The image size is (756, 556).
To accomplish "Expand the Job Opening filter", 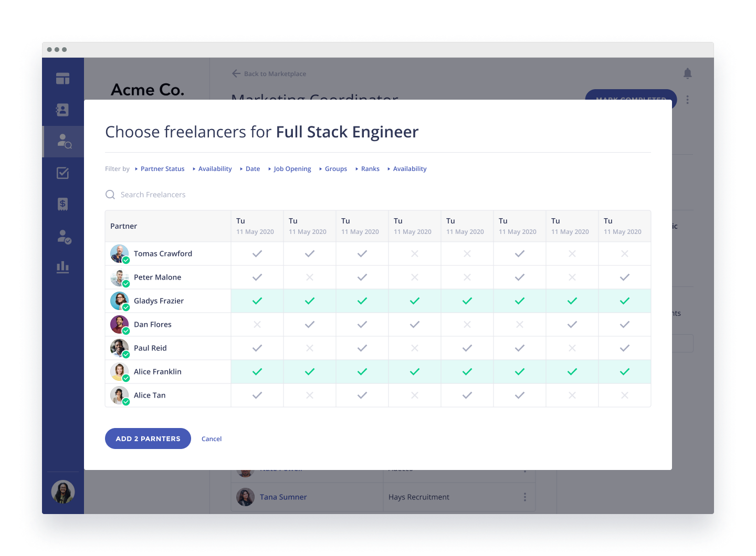I will click(290, 169).
